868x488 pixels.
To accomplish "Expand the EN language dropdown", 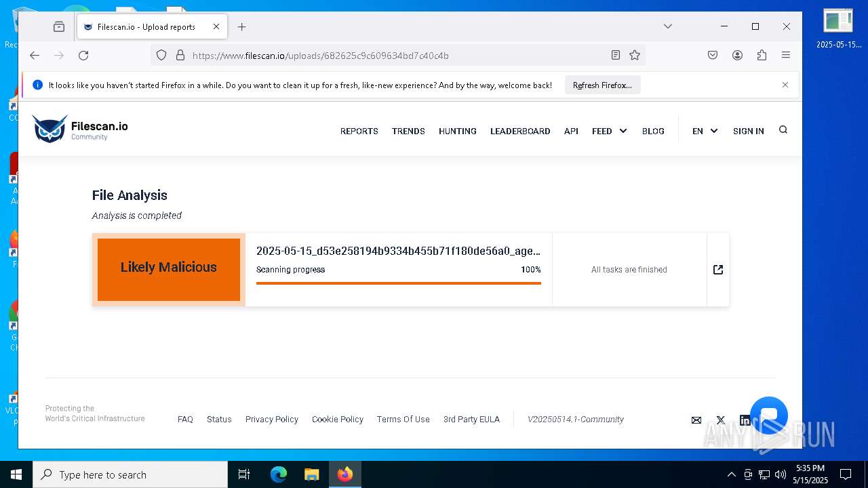I will (705, 131).
